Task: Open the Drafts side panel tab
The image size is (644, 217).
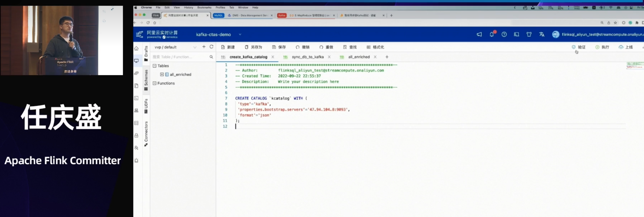Action: pos(146,54)
